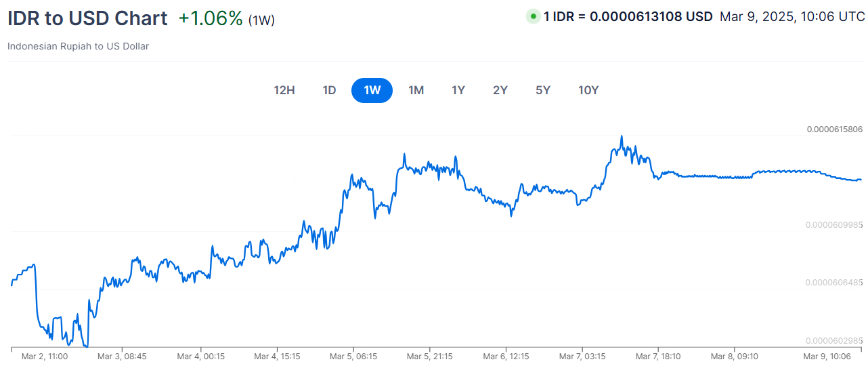Screen dimensions: 868x366
Task: Click the 1 IDR = 0.0000613108 USD rate
Action: point(628,16)
